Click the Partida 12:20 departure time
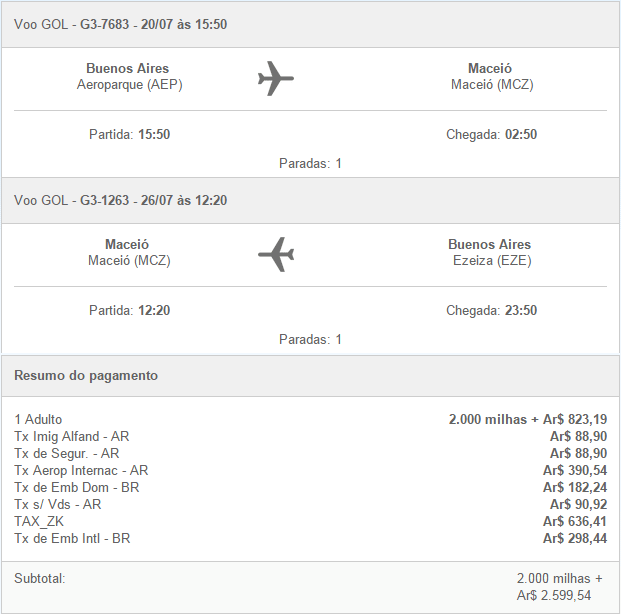This screenshot has height=614, width=621. click(x=130, y=310)
